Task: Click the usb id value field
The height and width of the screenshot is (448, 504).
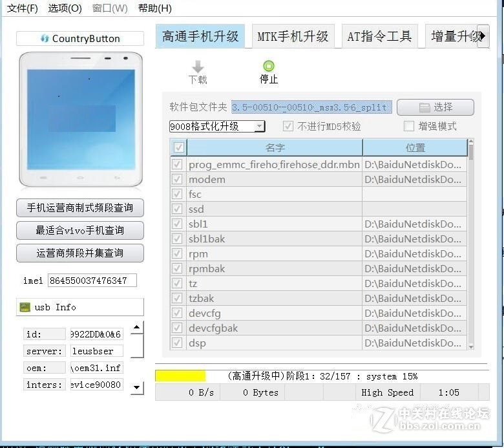Action: pyautogui.click(x=96, y=334)
